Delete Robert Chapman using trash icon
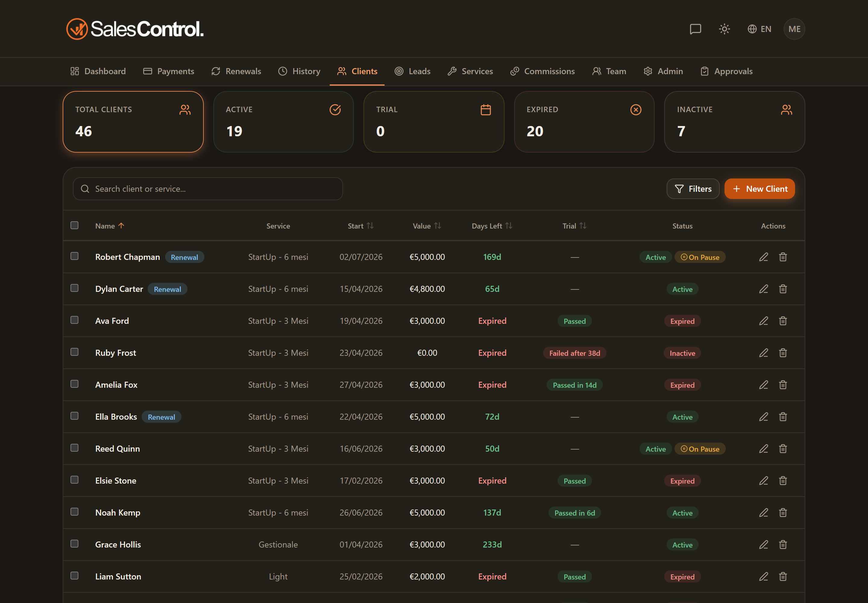This screenshot has width=868, height=603. 783,257
